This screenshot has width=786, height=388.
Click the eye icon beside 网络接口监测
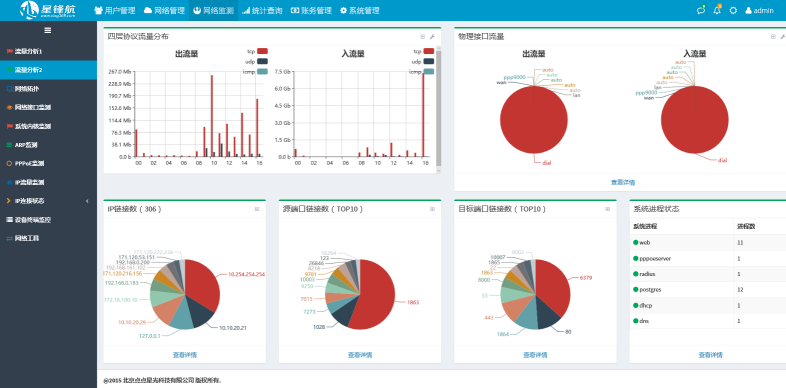(10, 107)
